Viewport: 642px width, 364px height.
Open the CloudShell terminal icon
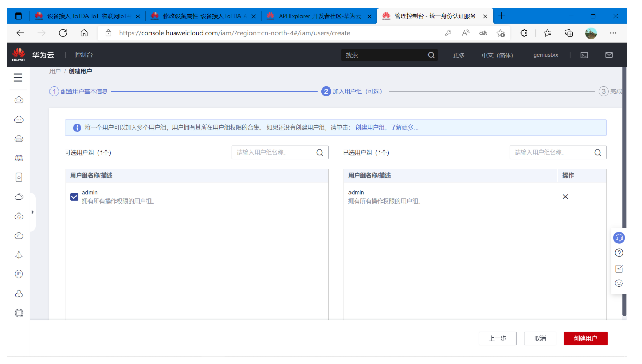click(584, 55)
